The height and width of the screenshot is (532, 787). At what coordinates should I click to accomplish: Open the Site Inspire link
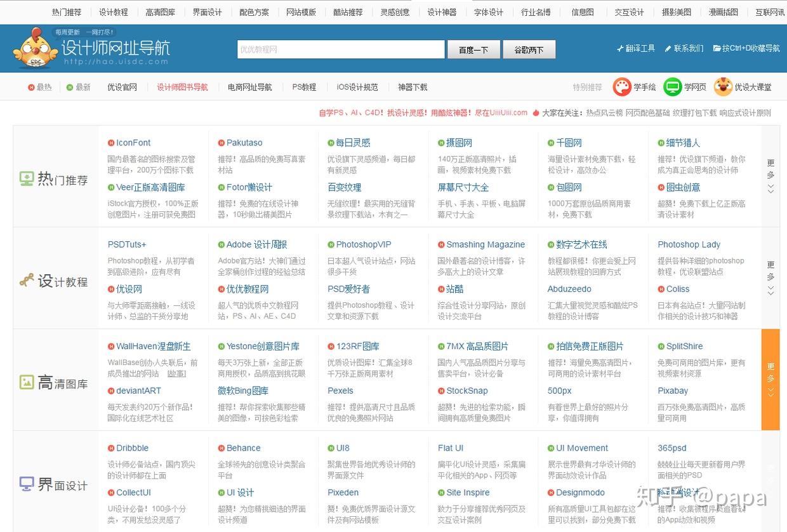point(468,492)
